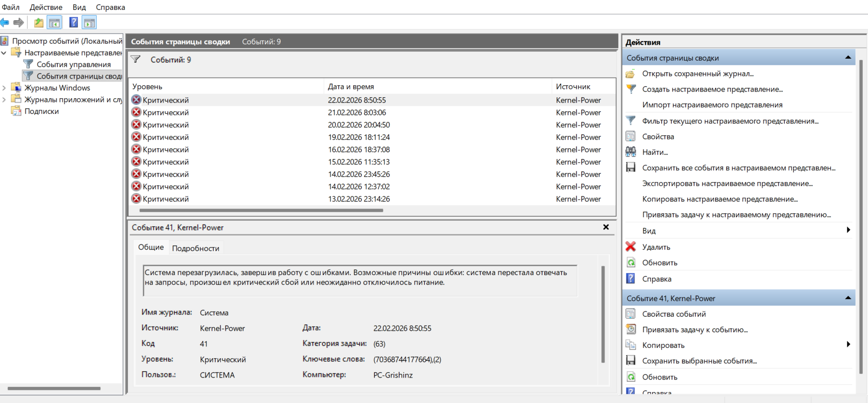This screenshot has width=868, height=403.
Task: Switch to the Details tab
Action: [x=195, y=248]
